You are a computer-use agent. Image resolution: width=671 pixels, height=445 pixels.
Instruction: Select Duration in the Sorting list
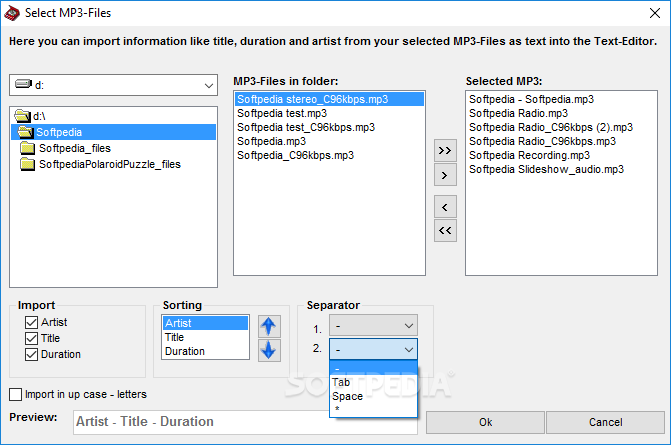point(205,351)
